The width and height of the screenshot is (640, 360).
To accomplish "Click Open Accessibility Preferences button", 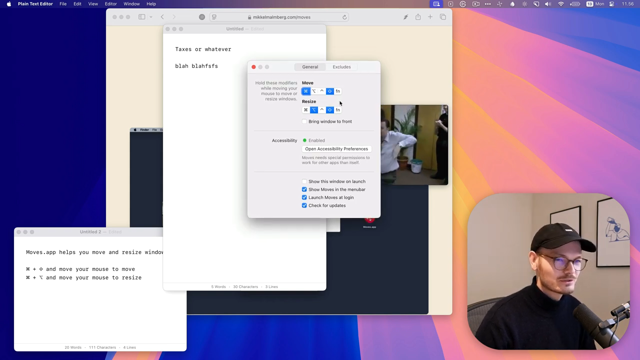I will pyautogui.click(x=336, y=149).
